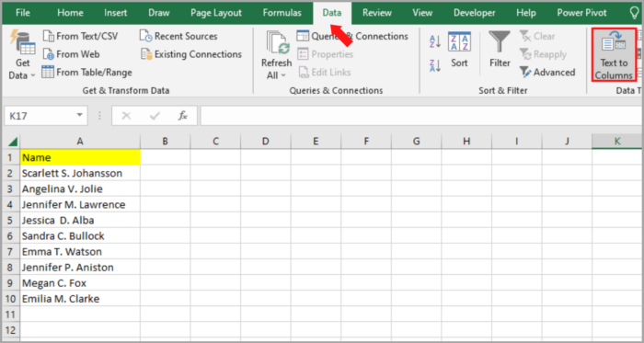
Task: Expand the Name Box dropdown arrow
Action: click(80, 116)
